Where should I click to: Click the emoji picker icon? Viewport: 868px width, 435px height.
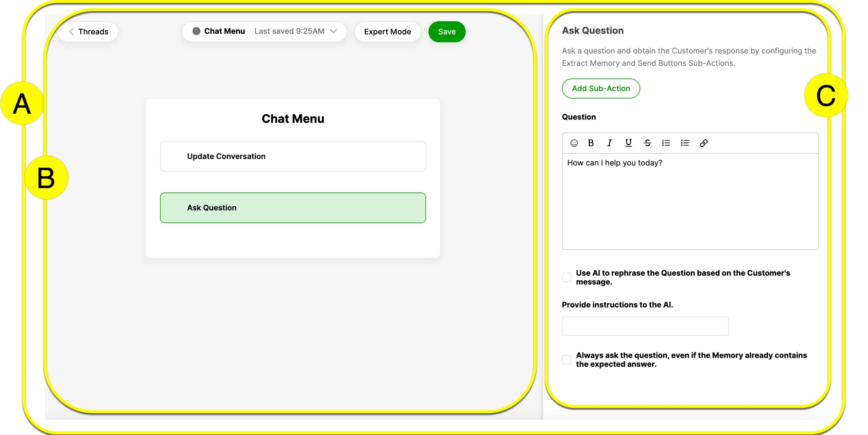click(x=574, y=143)
